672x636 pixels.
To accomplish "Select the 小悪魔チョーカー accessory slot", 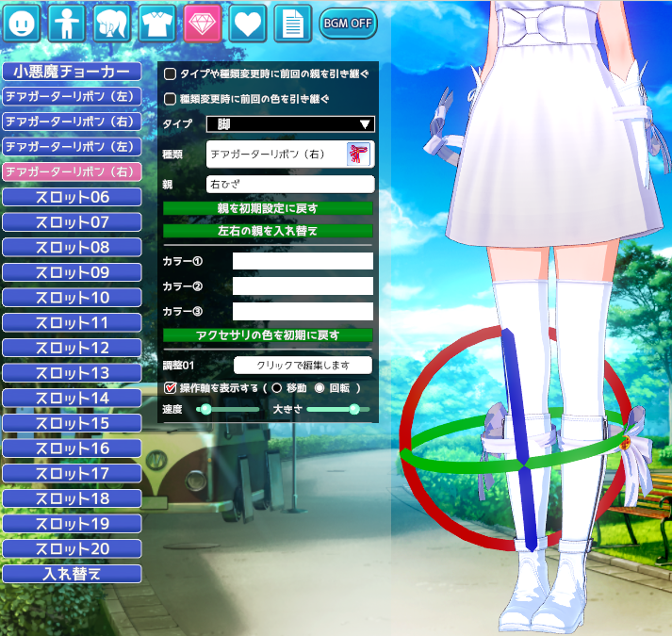I will point(72,72).
